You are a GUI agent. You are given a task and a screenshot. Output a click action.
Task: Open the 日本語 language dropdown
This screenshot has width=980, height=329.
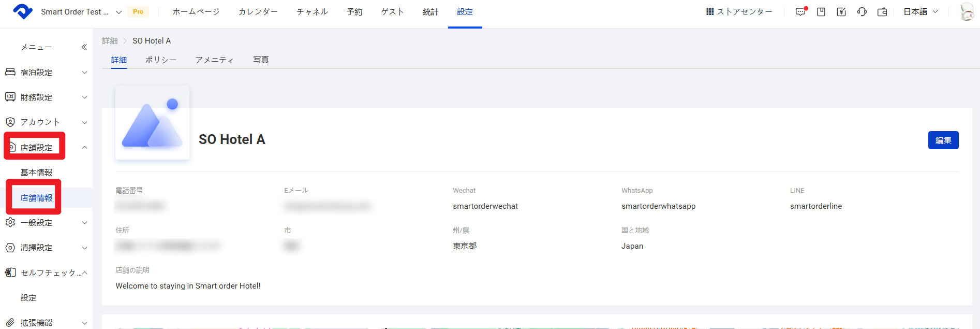(920, 12)
